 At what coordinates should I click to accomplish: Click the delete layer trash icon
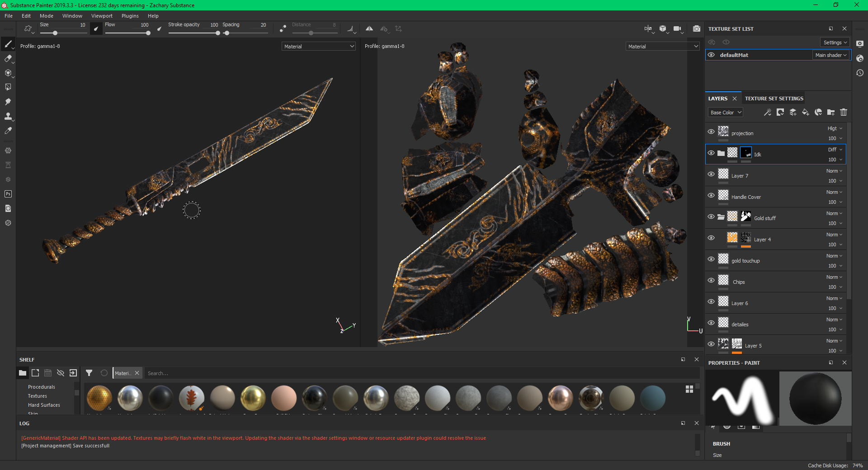(844, 112)
